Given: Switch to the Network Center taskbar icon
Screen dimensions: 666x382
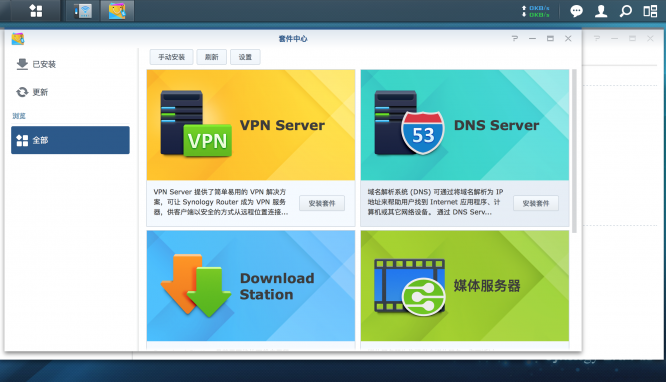Looking at the screenshot, I should pos(83,11).
